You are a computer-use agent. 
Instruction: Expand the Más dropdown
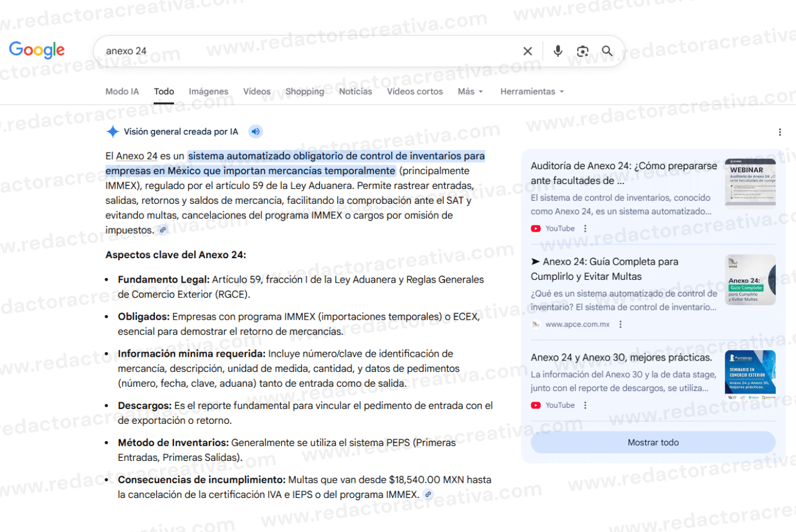point(471,91)
